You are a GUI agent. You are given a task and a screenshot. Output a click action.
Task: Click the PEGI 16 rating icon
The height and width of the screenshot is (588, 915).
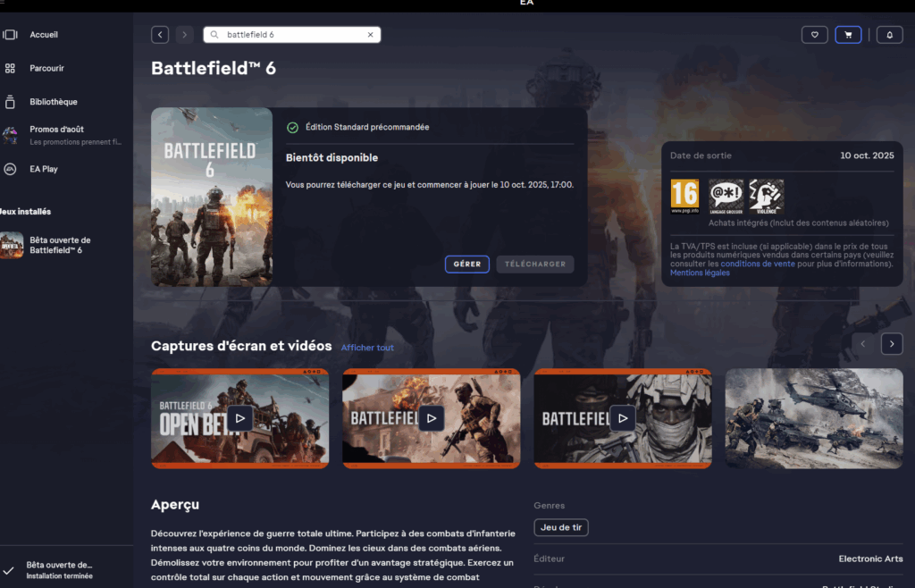click(684, 197)
